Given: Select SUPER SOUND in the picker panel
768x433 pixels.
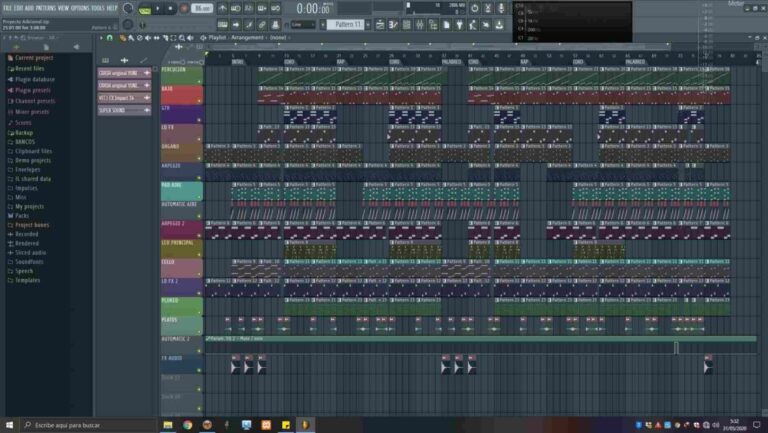Looking at the screenshot, I should pyautogui.click(x=117, y=110).
